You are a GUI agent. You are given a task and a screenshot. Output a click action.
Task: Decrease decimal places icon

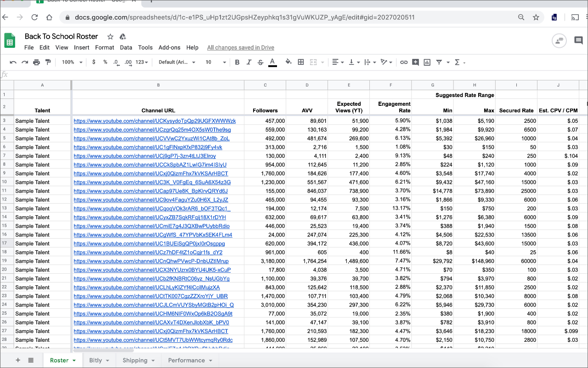tap(116, 62)
